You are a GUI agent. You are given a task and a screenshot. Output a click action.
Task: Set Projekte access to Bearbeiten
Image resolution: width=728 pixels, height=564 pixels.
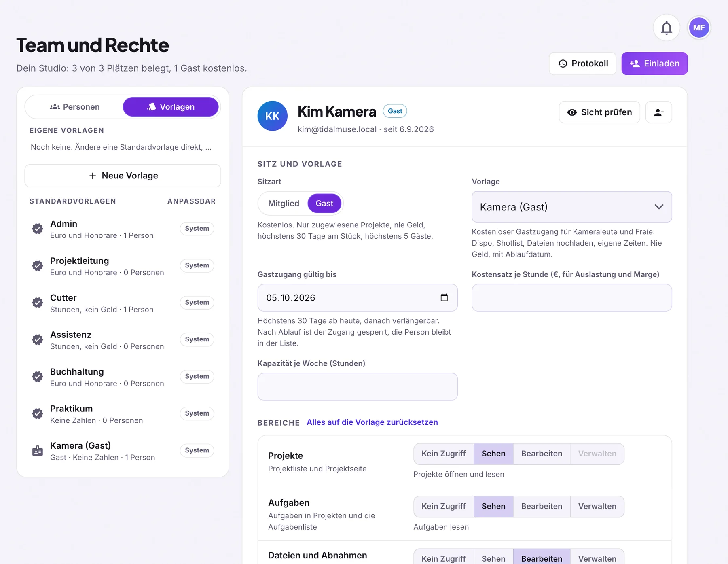click(542, 454)
